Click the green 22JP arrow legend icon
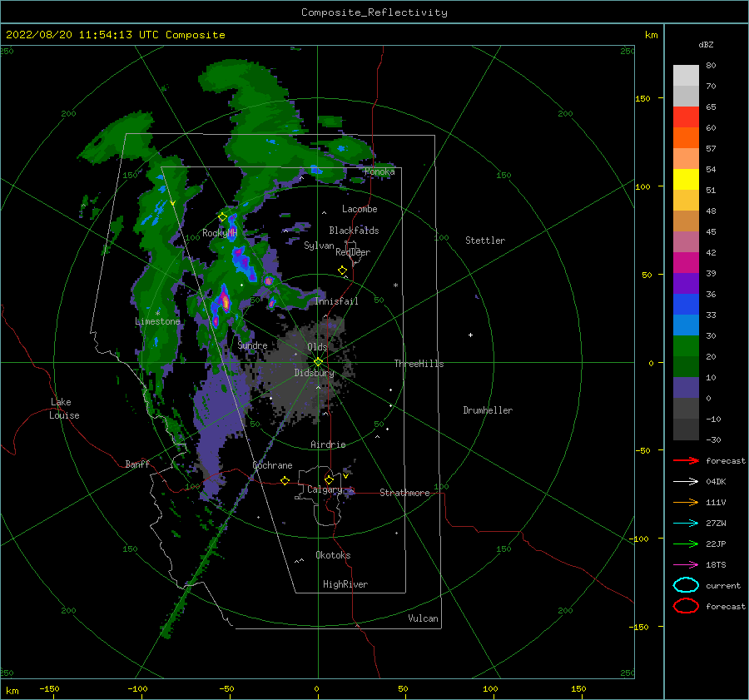 pyautogui.click(x=686, y=544)
